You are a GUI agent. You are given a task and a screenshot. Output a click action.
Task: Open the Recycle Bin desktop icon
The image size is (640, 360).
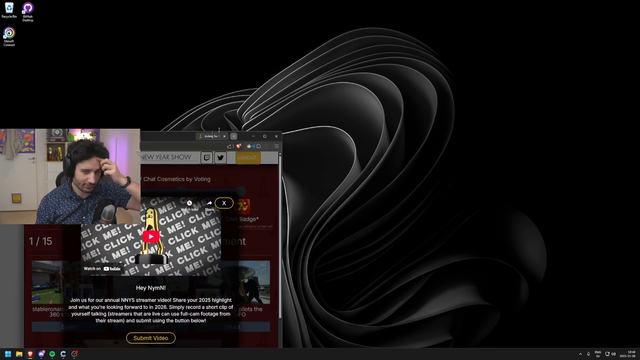coord(9,10)
